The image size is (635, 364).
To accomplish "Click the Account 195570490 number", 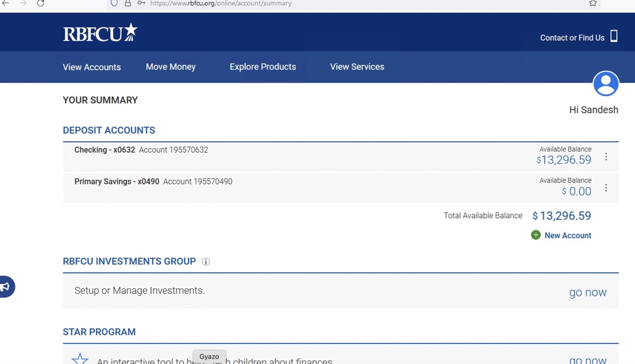I will 198,181.
